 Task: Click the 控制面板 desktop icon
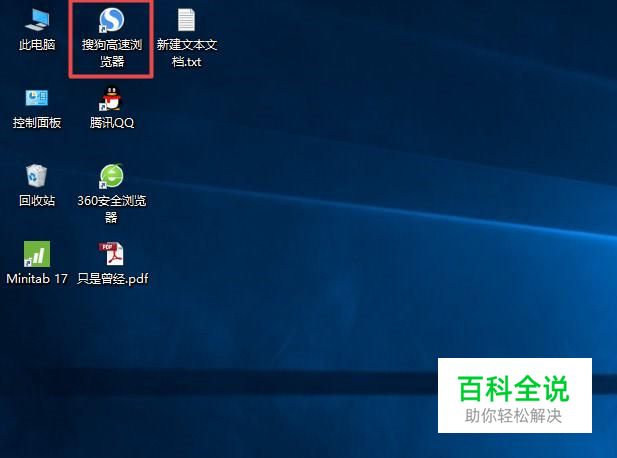[37, 98]
